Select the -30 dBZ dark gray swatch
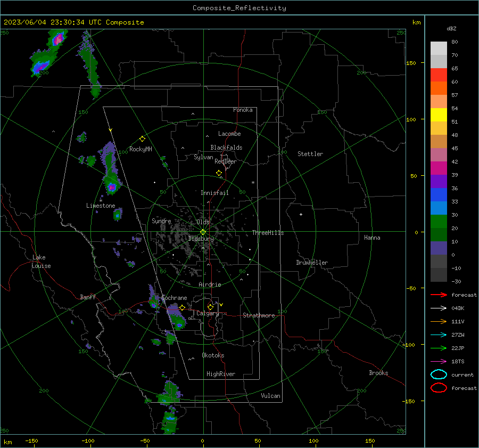The height and width of the screenshot is (448, 479). [439, 274]
